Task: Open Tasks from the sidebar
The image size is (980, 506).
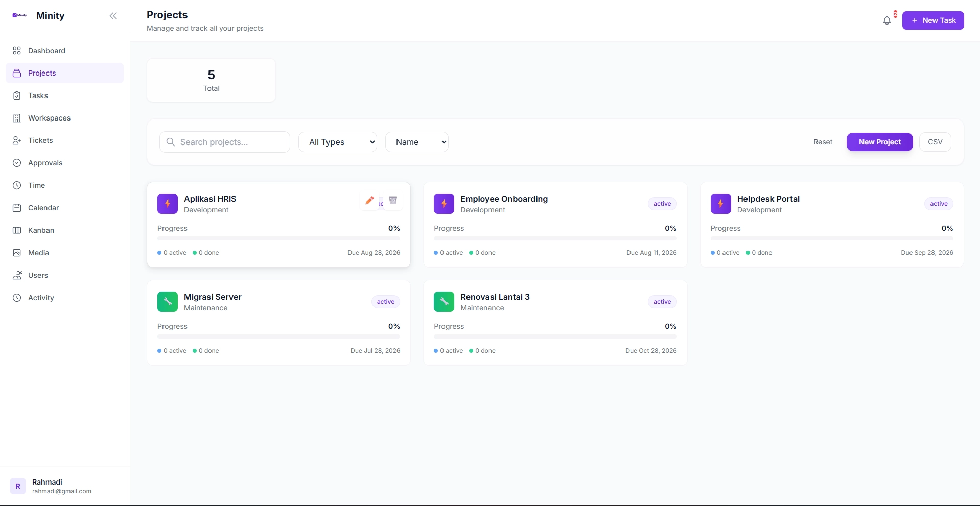Action: coord(64,95)
